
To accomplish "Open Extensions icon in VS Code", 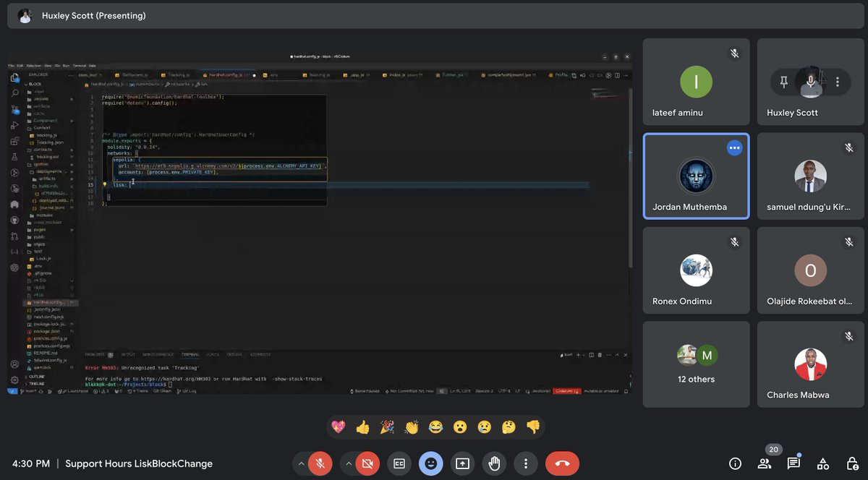I will click(x=14, y=141).
